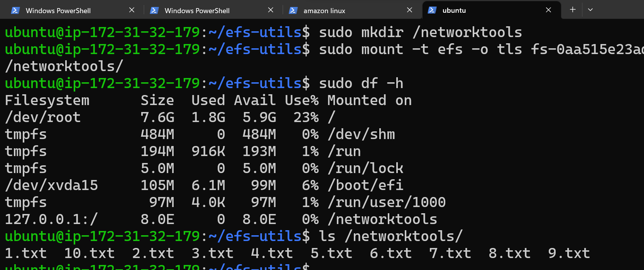Open a new terminal tab with the plus button
Screen dimensions: 644x270
click(573, 10)
